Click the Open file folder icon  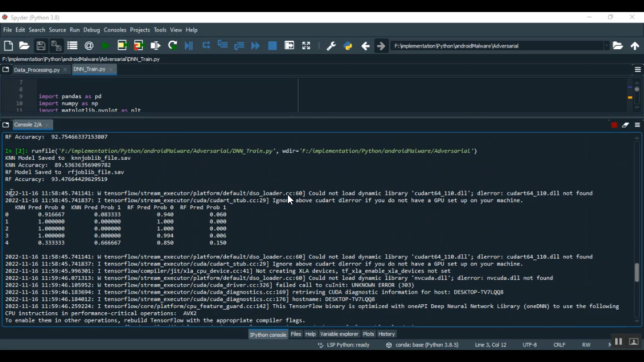click(25, 46)
